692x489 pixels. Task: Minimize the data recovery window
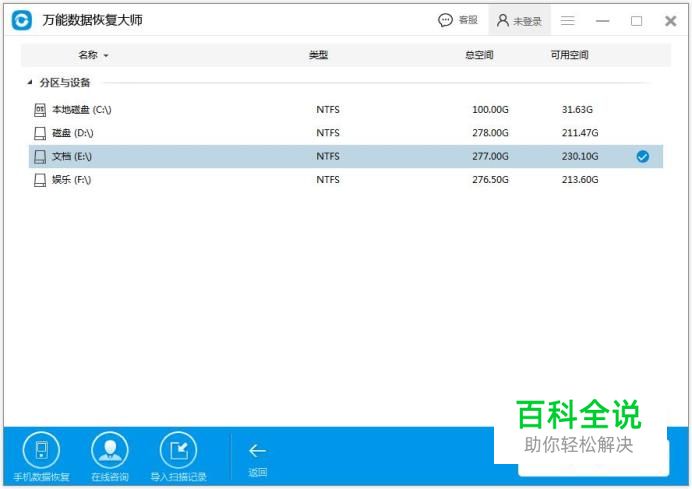click(x=602, y=21)
